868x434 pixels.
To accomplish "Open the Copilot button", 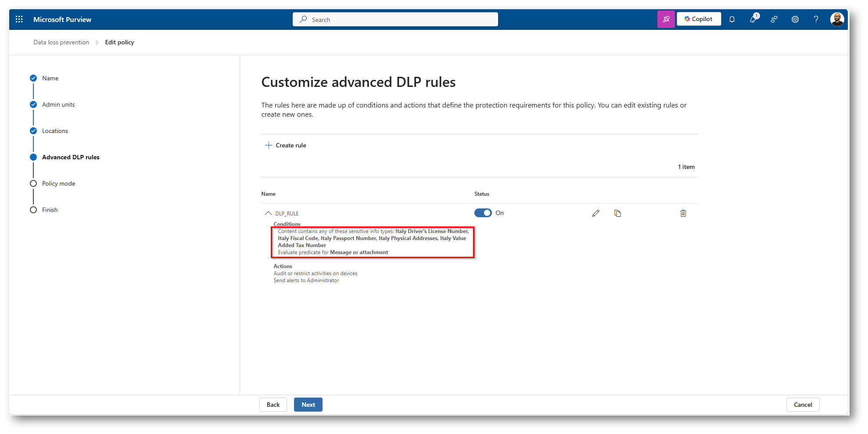I will click(x=699, y=19).
